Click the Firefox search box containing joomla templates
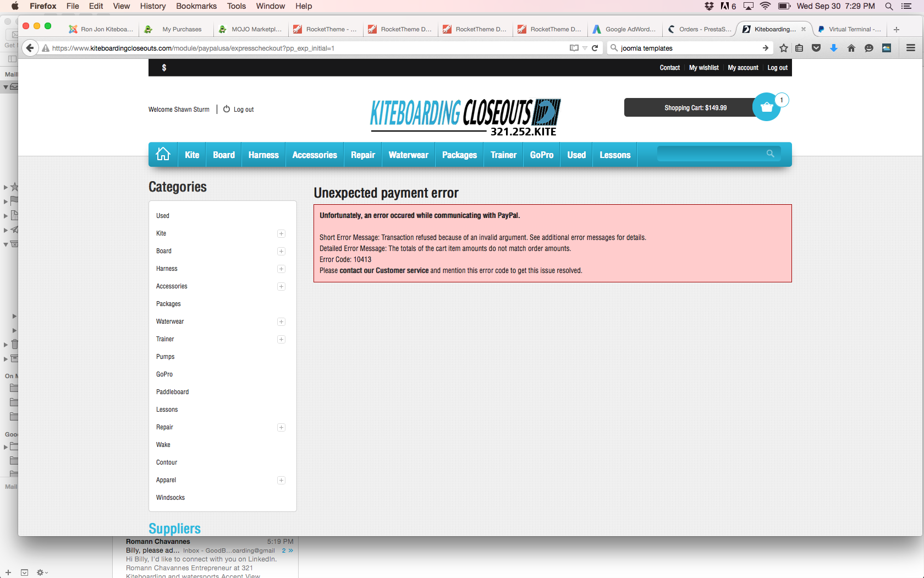This screenshot has width=924, height=578. click(x=689, y=48)
